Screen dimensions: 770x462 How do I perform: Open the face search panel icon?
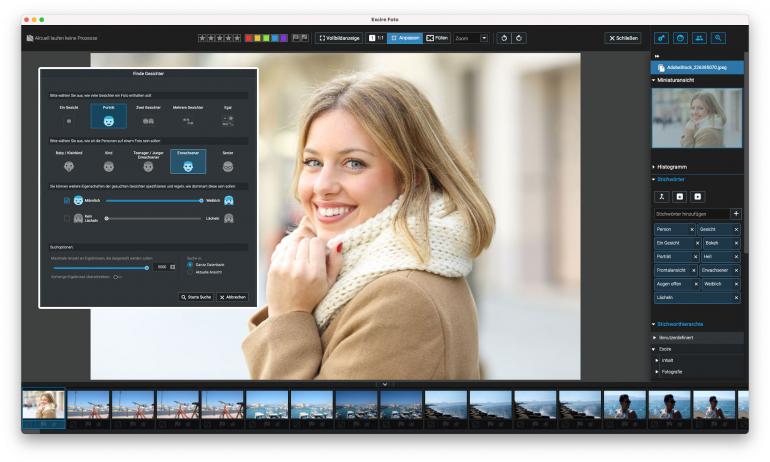pyautogui.click(x=680, y=38)
